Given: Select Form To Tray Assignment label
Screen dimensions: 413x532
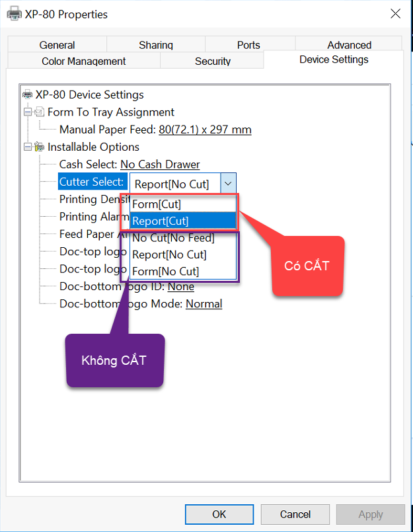Looking at the screenshot, I should pyautogui.click(x=110, y=112).
